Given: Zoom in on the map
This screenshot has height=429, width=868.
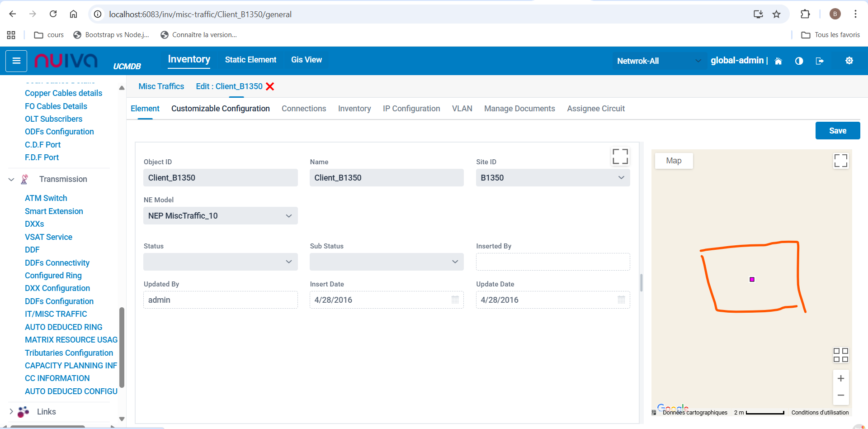Looking at the screenshot, I should (840, 378).
